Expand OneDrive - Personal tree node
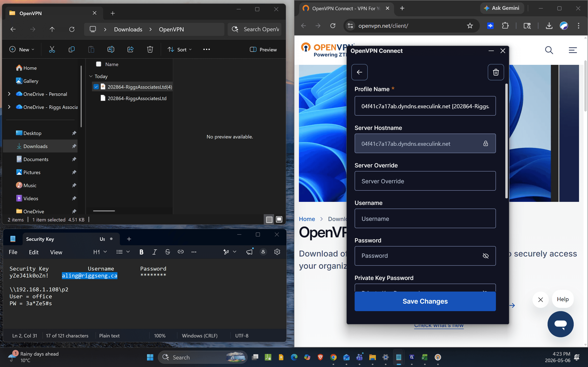 tap(9, 94)
